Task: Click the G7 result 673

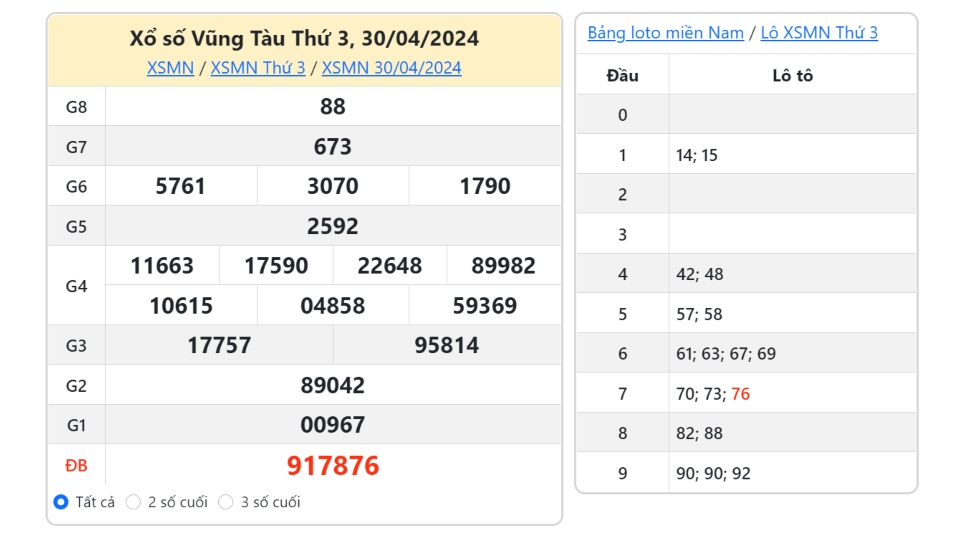Action: (333, 147)
